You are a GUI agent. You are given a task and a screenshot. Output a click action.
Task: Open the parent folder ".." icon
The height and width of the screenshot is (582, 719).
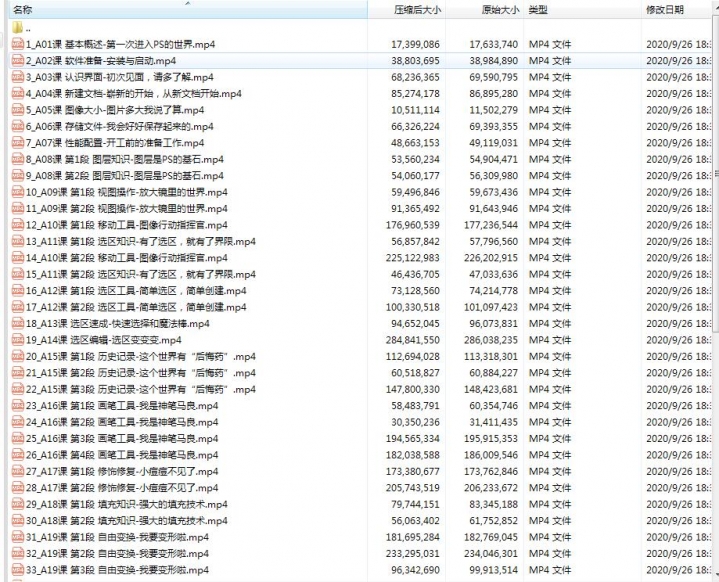[18, 28]
